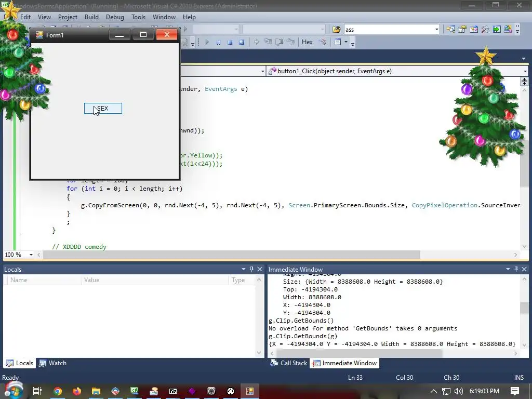Image resolution: width=532 pixels, height=399 pixels.
Task: Toggle auto-hide pin on Immediate Window
Action: (x=516, y=269)
